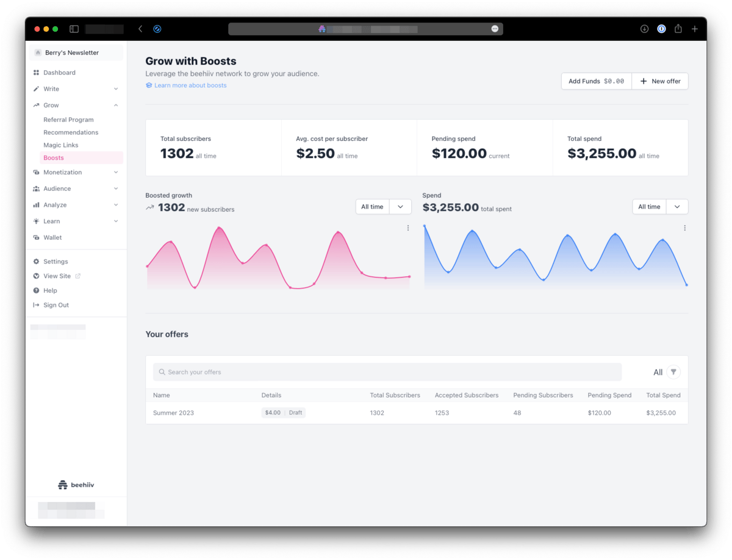732x560 pixels.
Task: Click the Search your offers field
Action: (387, 372)
